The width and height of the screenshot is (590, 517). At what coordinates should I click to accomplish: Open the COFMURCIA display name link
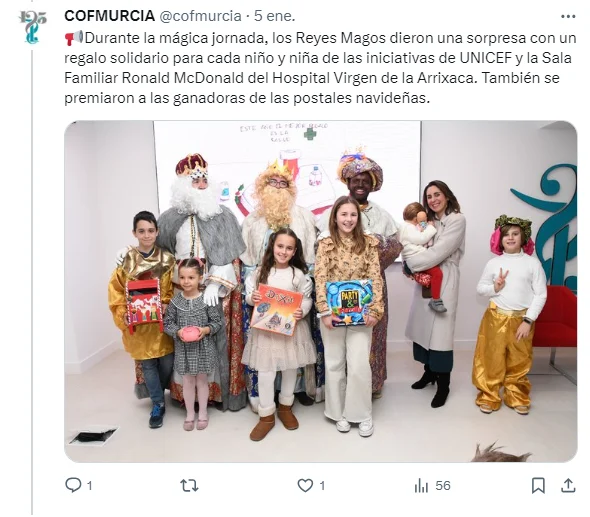109,16
